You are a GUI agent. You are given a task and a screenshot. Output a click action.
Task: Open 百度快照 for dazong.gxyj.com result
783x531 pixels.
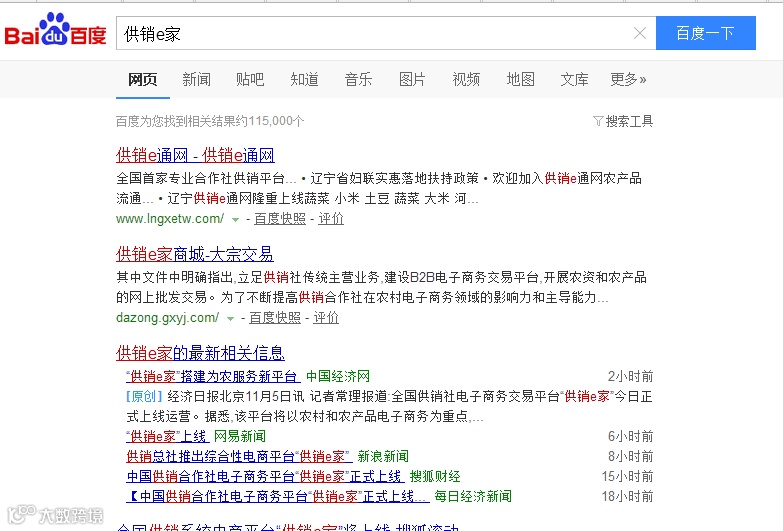[275, 318]
